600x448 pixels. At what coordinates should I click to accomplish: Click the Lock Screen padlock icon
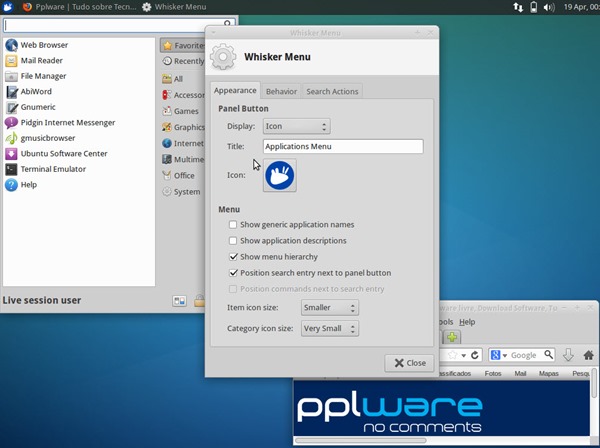coord(199,301)
